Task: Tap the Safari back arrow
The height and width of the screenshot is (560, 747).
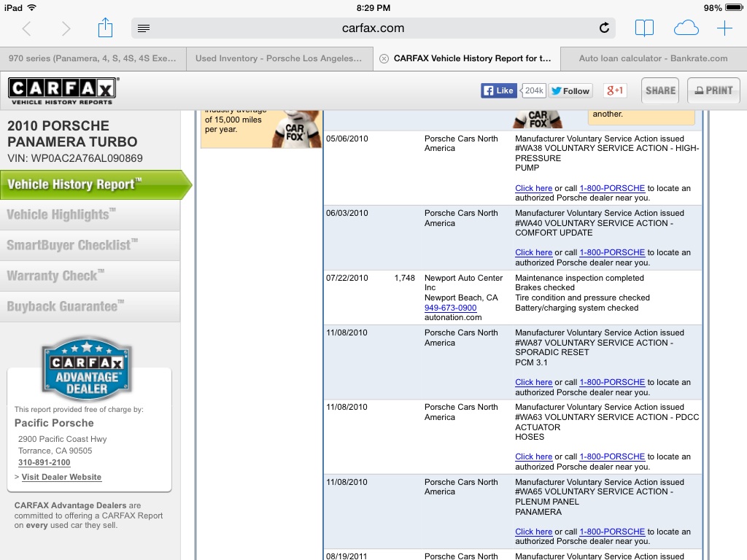Action: pyautogui.click(x=27, y=28)
